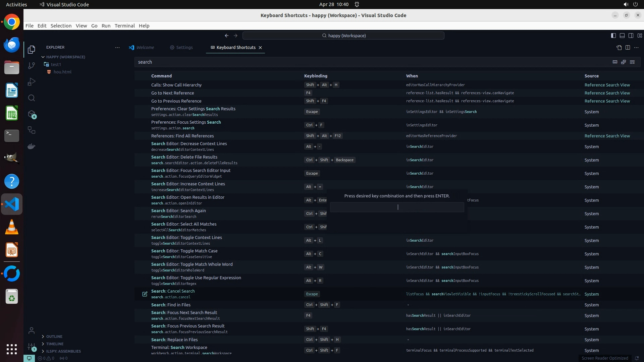Open Thunderbird from the Ubuntu dock
Viewport: 644px width, 362px height.
[x=12, y=45]
